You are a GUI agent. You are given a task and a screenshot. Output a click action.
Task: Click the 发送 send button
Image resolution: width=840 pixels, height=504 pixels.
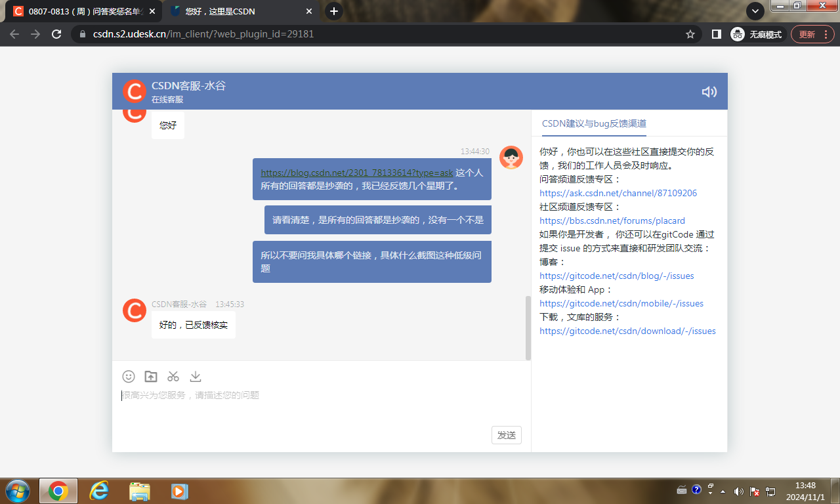pos(506,434)
